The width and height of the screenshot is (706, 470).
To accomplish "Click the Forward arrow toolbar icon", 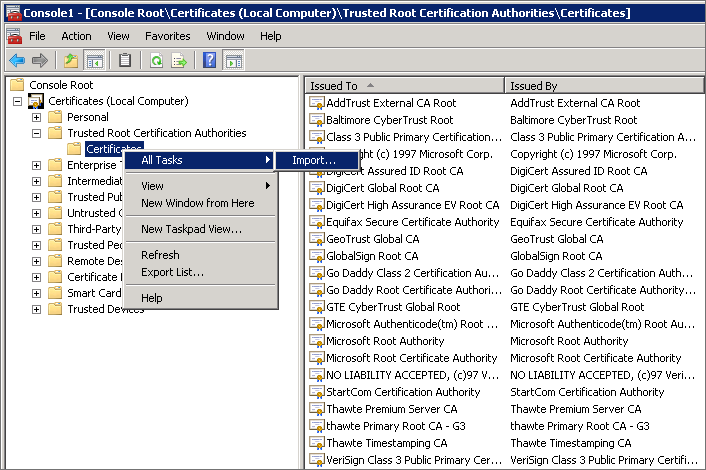I will click(x=40, y=60).
